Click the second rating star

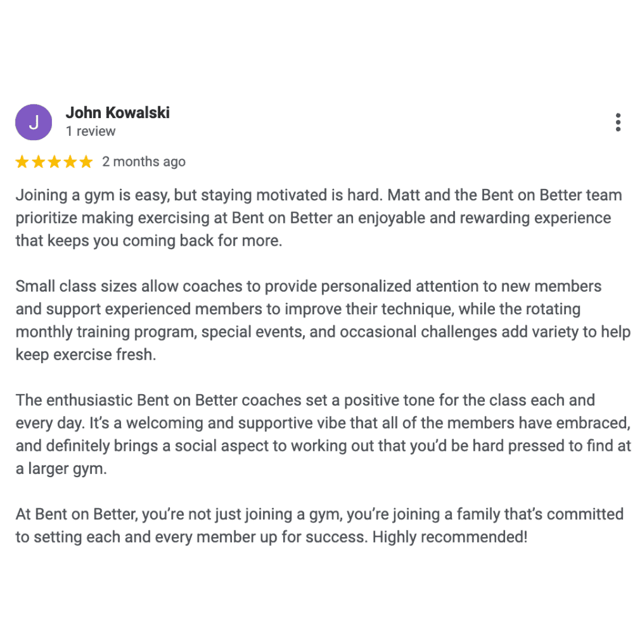point(38,162)
